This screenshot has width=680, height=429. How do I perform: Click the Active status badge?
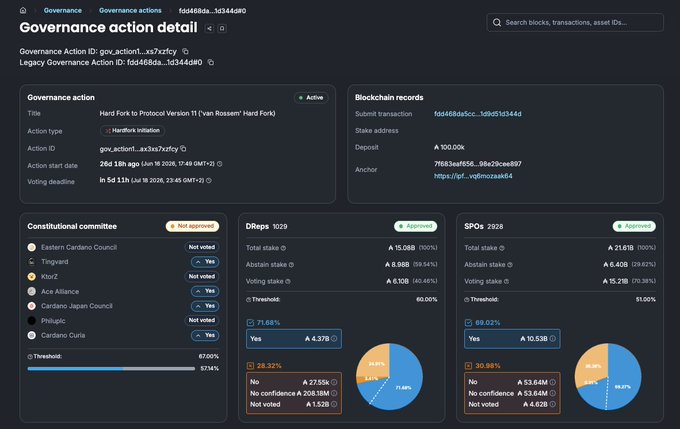point(311,98)
